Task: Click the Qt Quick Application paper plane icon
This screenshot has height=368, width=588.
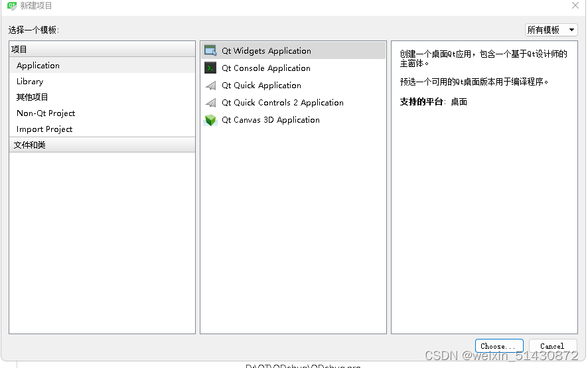Action: [210, 86]
